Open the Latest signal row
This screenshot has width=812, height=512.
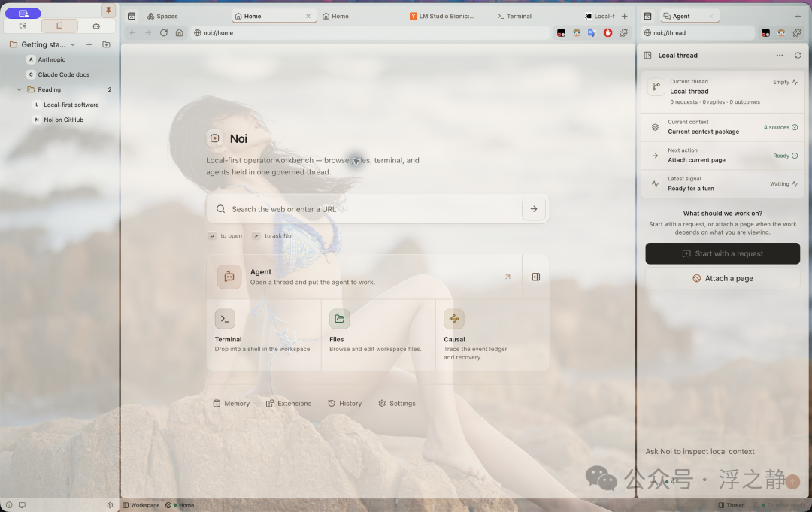pos(723,183)
